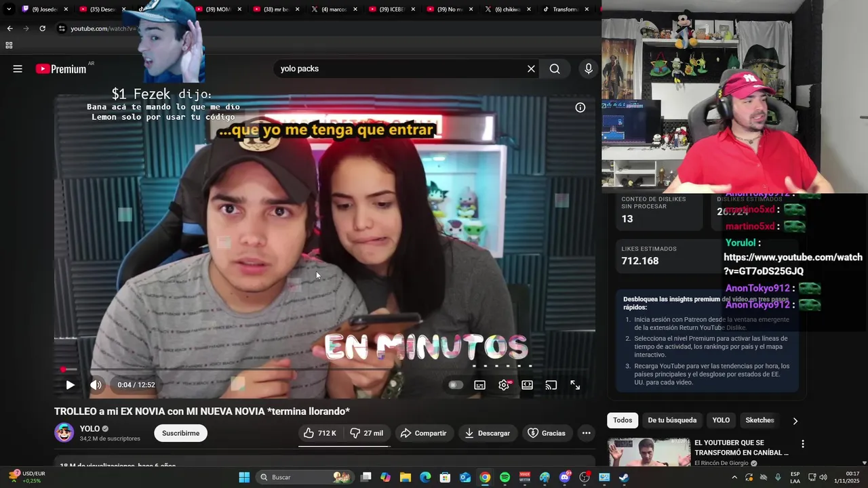The width and height of the screenshot is (868, 488).
Task: Dislike the video showing 27 mil
Action: [x=366, y=433]
